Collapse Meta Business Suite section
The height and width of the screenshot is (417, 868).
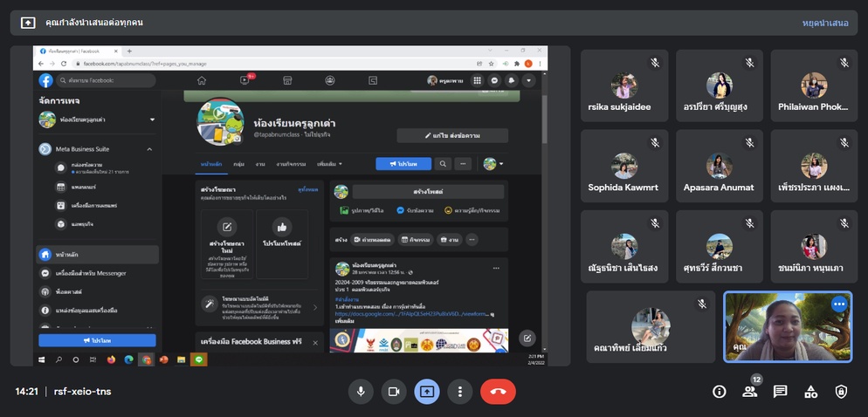pyautogui.click(x=149, y=149)
